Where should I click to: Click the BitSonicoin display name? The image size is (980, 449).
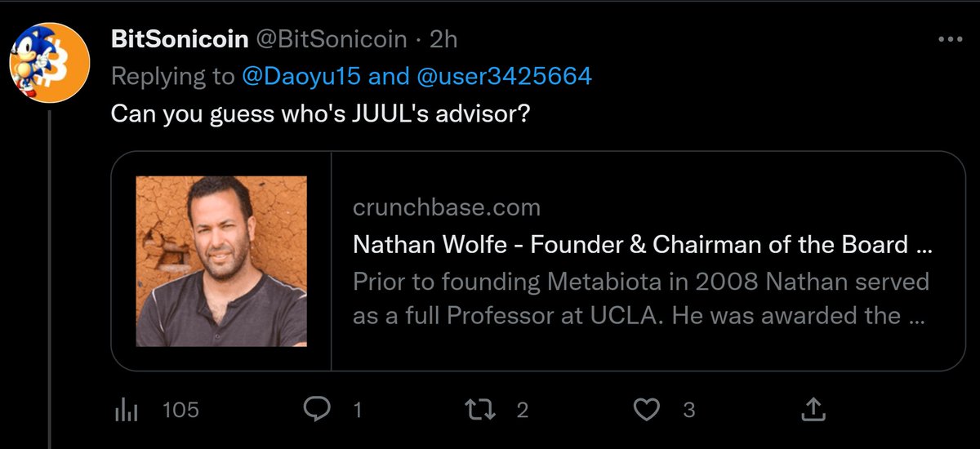pyautogui.click(x=180, y=40)
